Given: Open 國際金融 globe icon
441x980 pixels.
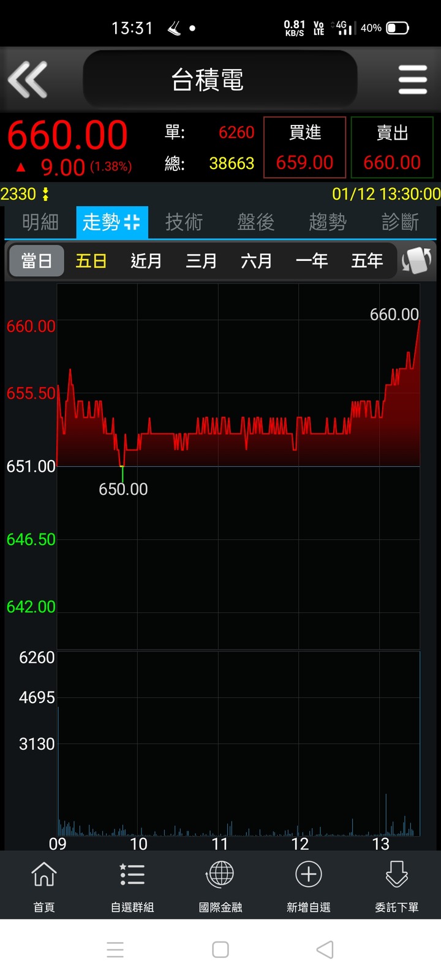Looking at the screenshot, I should tap(221, 874).
